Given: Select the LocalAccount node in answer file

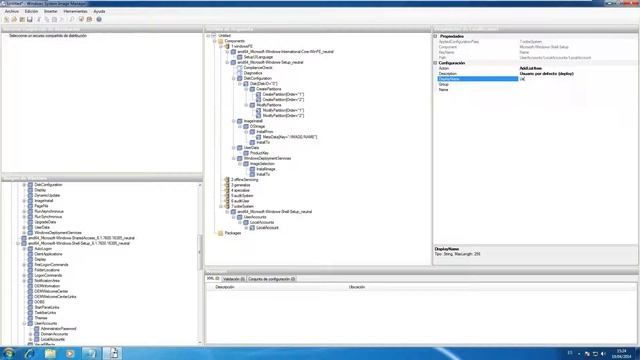Looking at the screenshot, I should click(267, 228).
